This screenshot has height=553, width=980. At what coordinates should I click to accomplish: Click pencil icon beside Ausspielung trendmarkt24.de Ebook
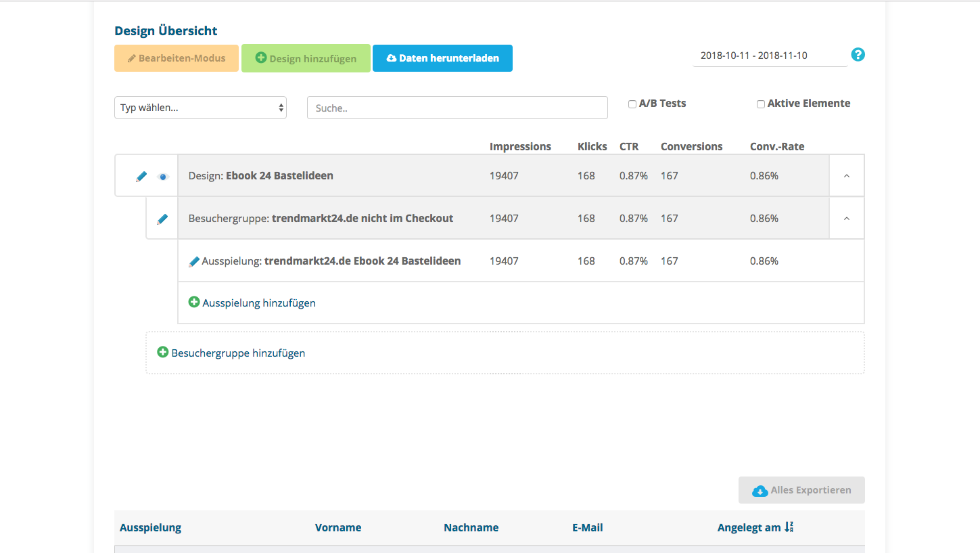[194, 262]
